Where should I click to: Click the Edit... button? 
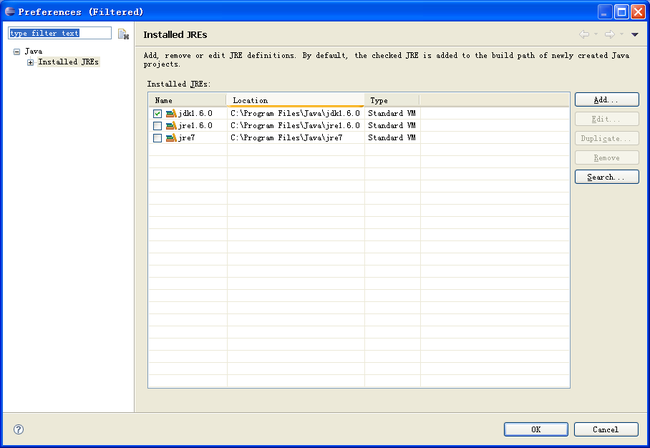[x=606, y=119]
